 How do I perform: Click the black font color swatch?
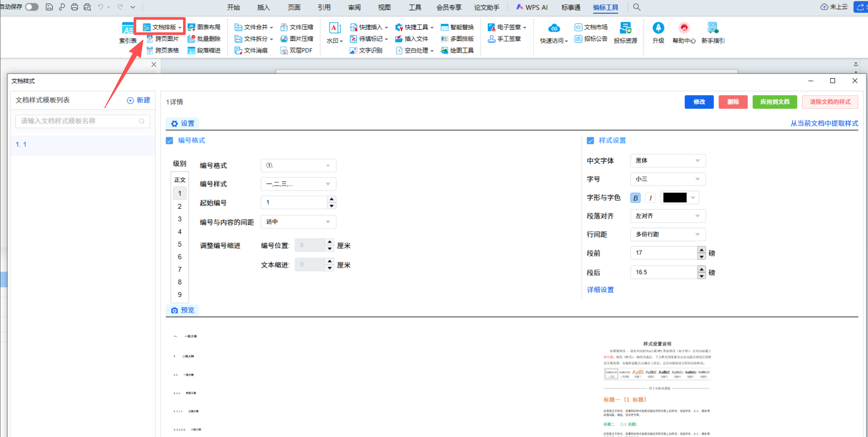tap(675, 198)
